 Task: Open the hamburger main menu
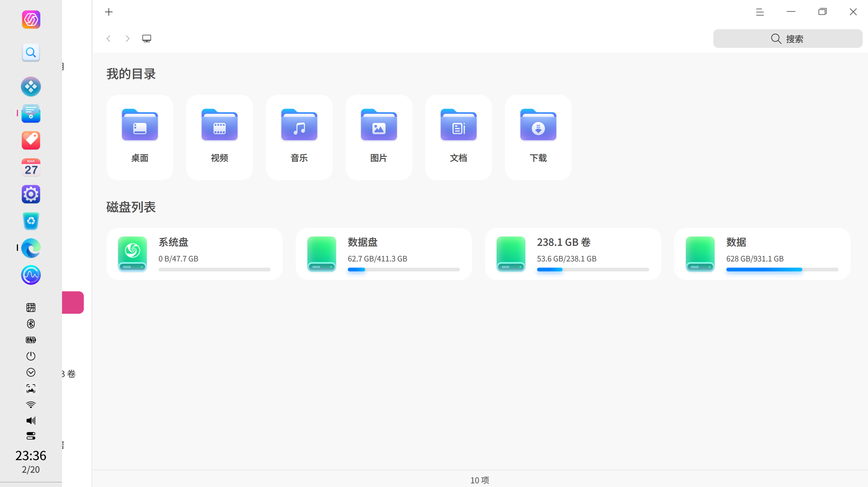point(760,12)
